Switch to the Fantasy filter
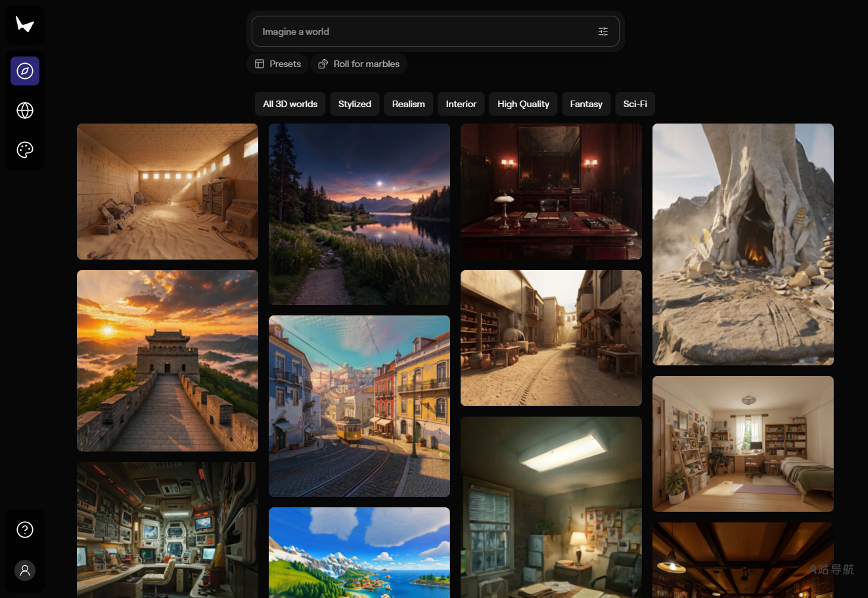868x598 pixels. 586,104
